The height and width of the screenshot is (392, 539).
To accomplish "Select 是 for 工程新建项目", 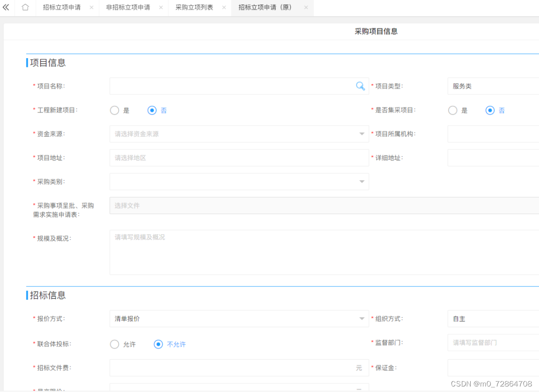I will point(114,110).
